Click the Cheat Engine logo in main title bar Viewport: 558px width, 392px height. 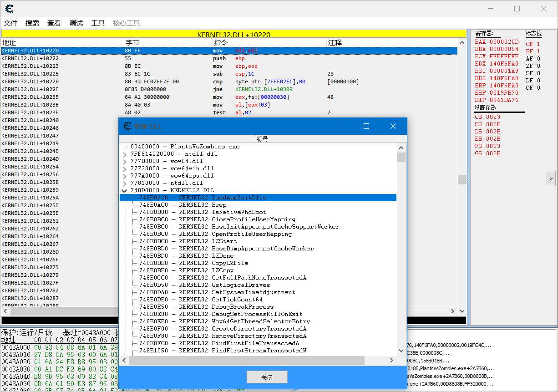9,9
